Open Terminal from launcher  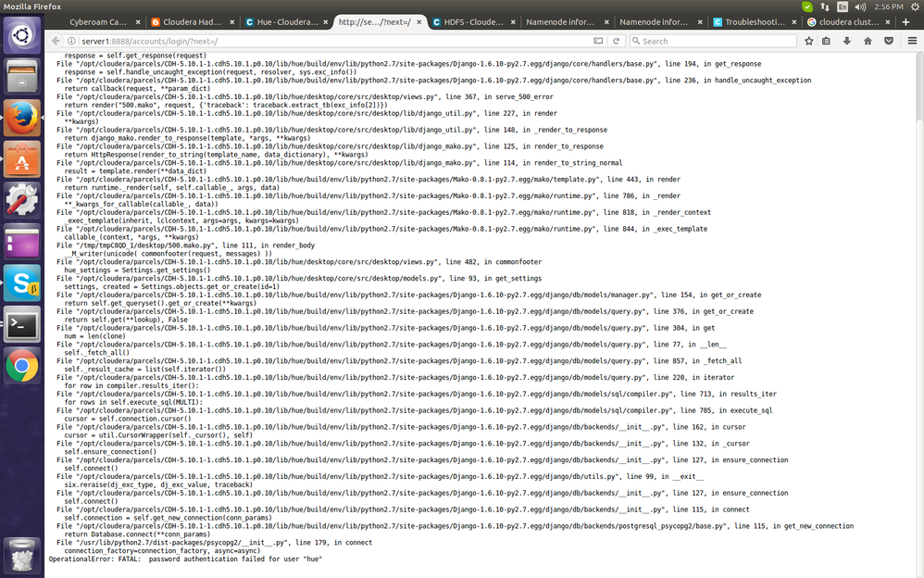pyautogui.click(x=22, y=324)
